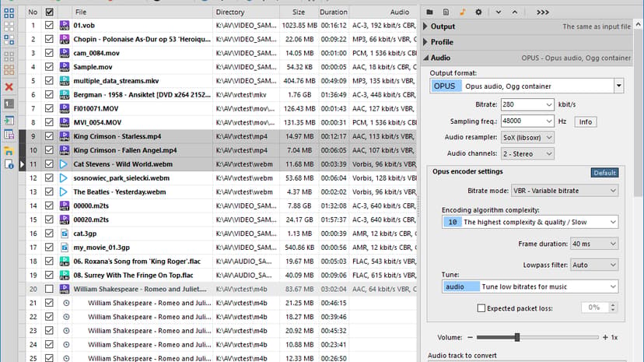Expand the Profile section

click(426, 42)
